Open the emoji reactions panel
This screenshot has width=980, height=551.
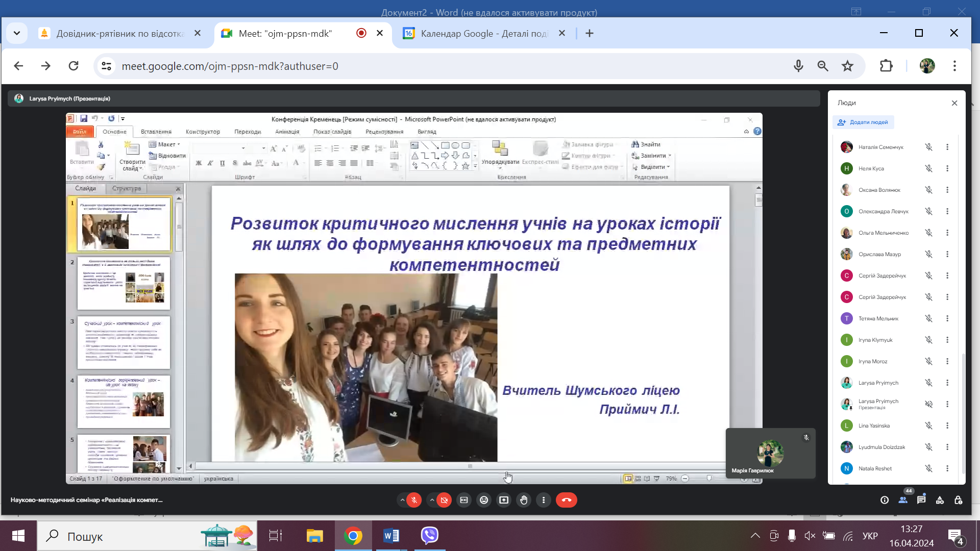click(484, 500)
